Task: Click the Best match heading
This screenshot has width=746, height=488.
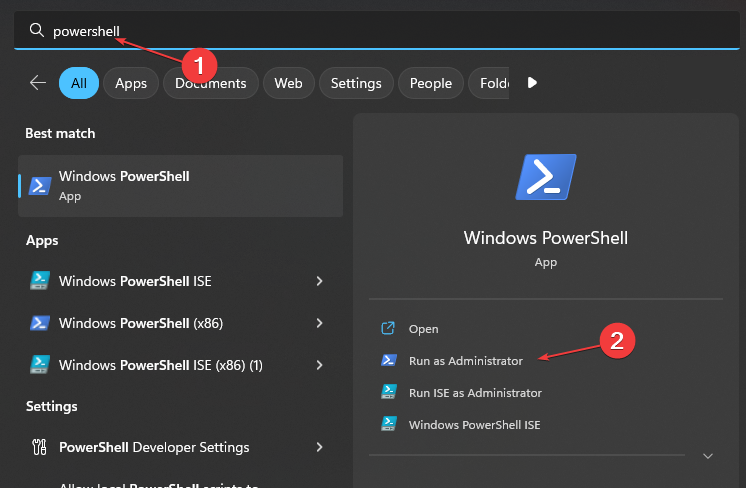Action: 60,133
